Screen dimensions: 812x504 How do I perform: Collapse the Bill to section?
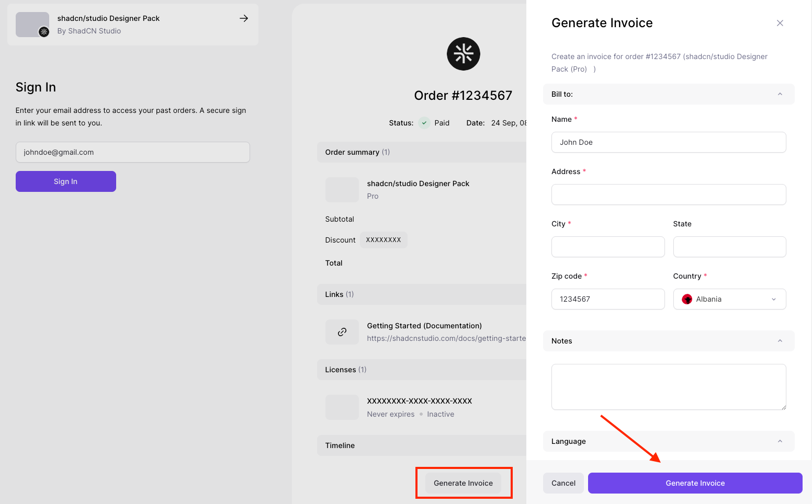point(780,94)
